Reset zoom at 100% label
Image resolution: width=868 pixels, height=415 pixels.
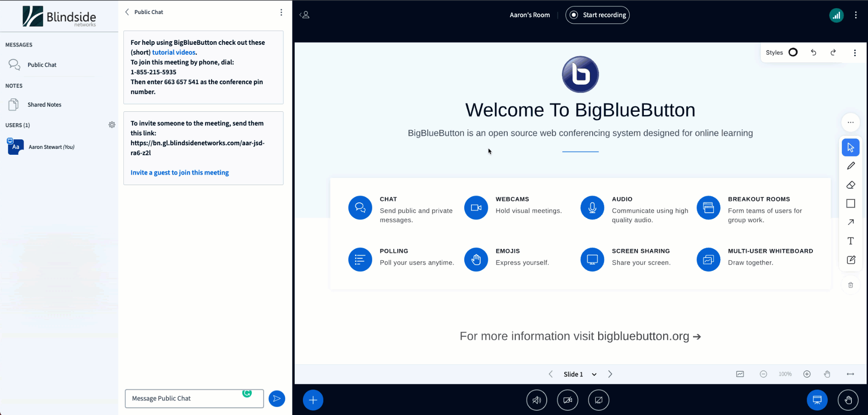click(x=785, y=374)
